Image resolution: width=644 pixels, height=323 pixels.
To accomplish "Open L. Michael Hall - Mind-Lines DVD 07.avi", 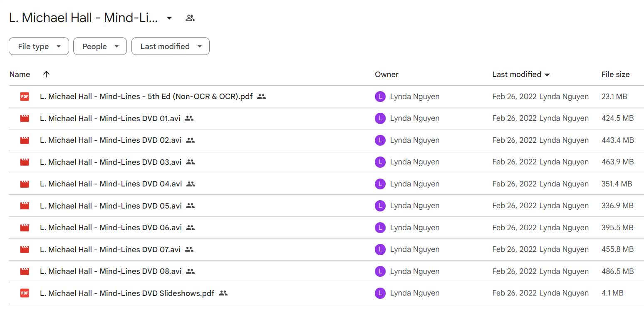I will pos(110,249).
